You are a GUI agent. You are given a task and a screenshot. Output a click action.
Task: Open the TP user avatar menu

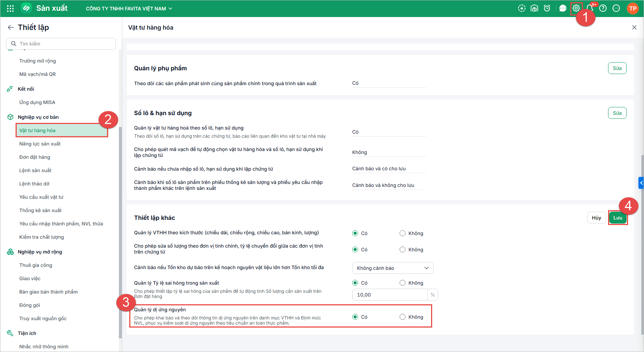(633, 9)
